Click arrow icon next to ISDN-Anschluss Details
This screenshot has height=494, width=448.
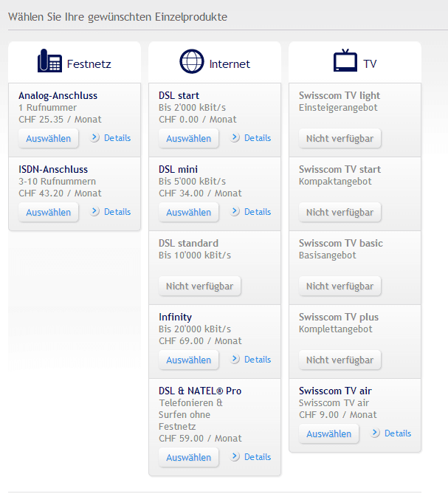(x=94, y=211)
